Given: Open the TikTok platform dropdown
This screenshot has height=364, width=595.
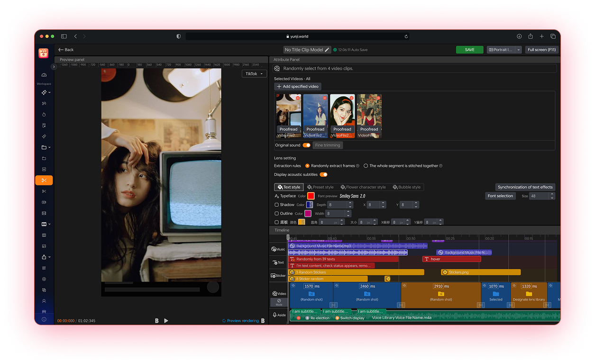Looking at the screenshot, I should point(254,74).
